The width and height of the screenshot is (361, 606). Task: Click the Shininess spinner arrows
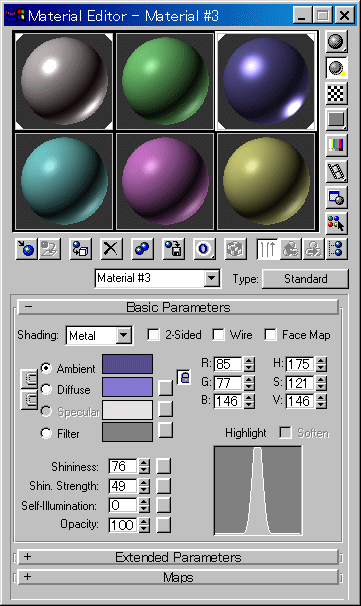144,466
